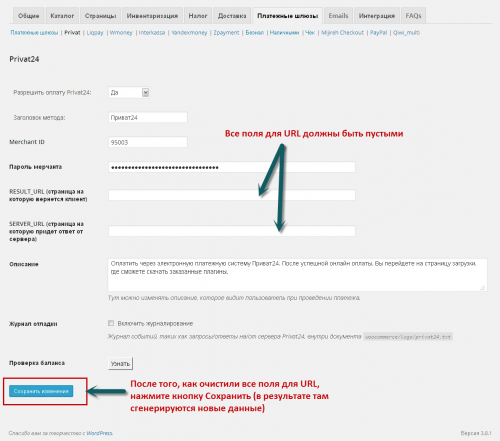
Task: Open the Интеграция tab
Action: pos(377,16)
